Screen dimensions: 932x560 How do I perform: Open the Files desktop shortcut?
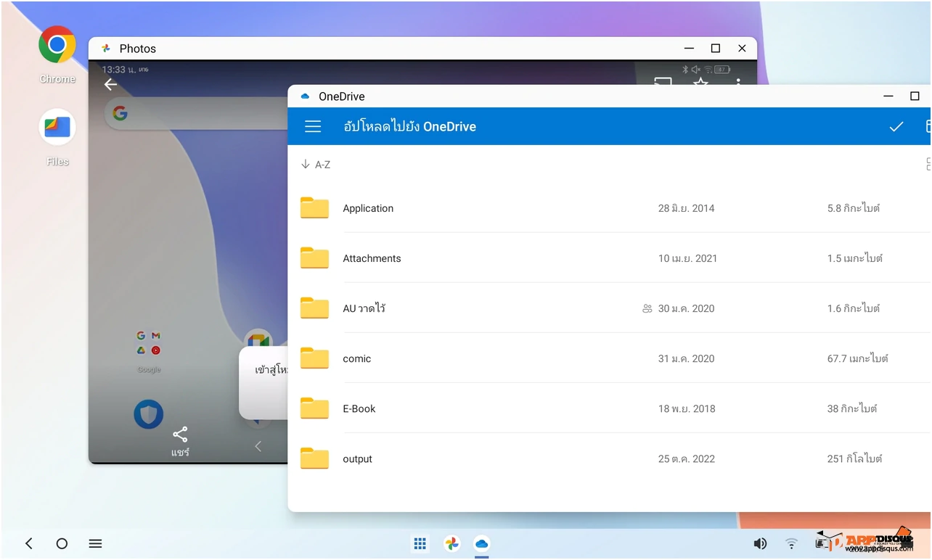point(57,127)
